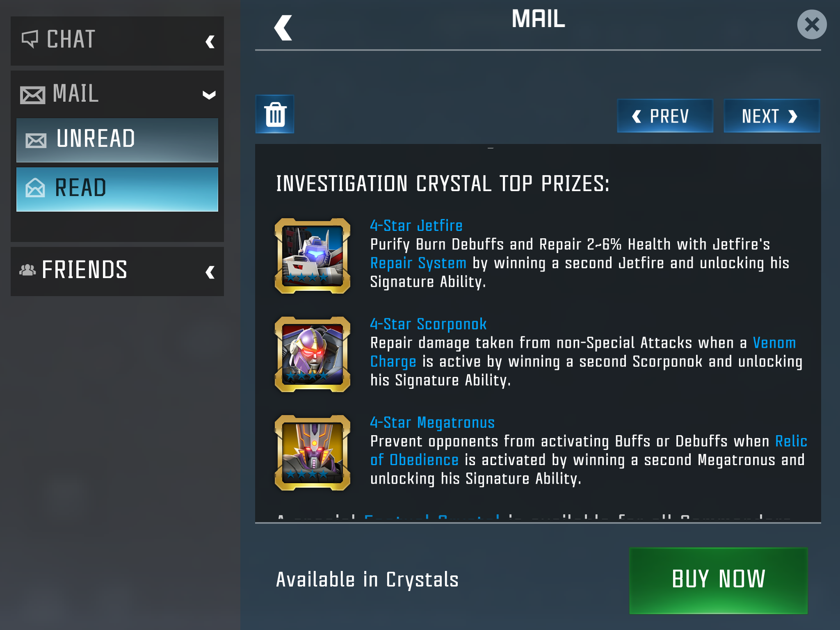Click the mail envelope icon in sidebar

[x=33, y=95]
